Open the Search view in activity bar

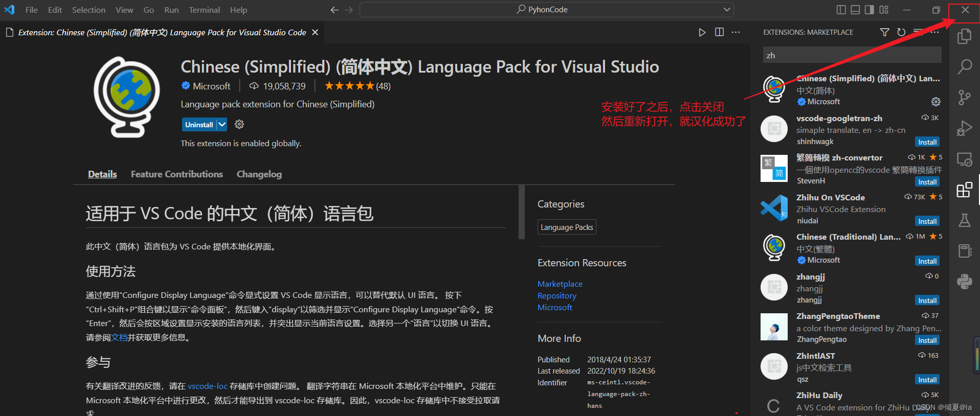[x=964, y=66]
